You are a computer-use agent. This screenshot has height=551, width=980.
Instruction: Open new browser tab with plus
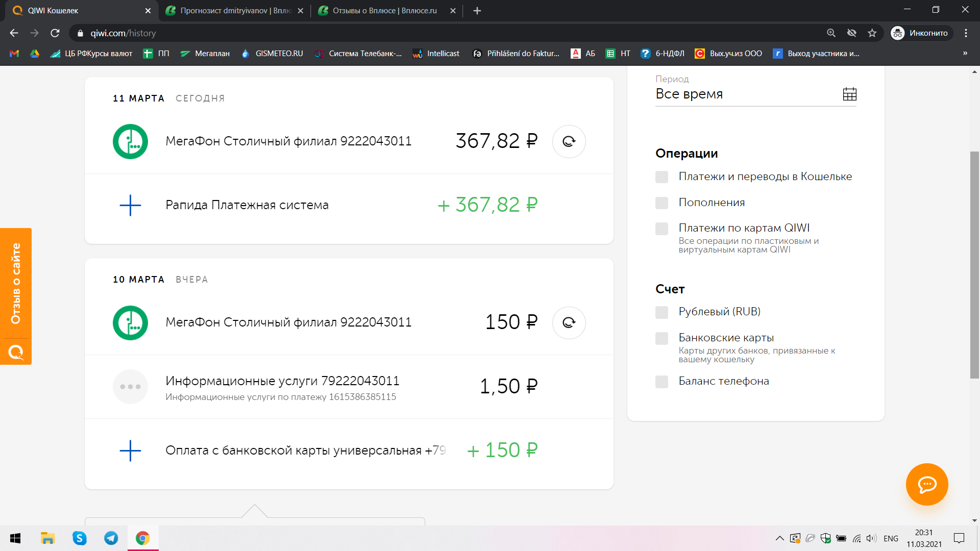tap(477, 11)
